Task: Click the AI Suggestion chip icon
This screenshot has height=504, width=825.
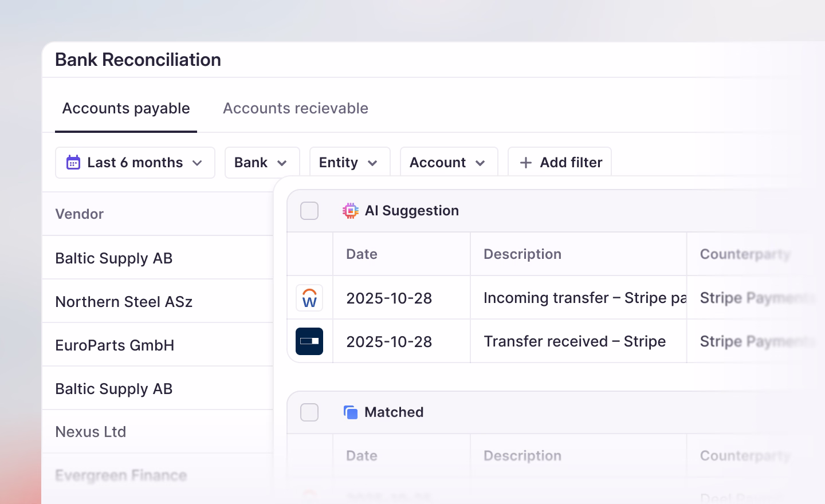Action: click(351, 211)
